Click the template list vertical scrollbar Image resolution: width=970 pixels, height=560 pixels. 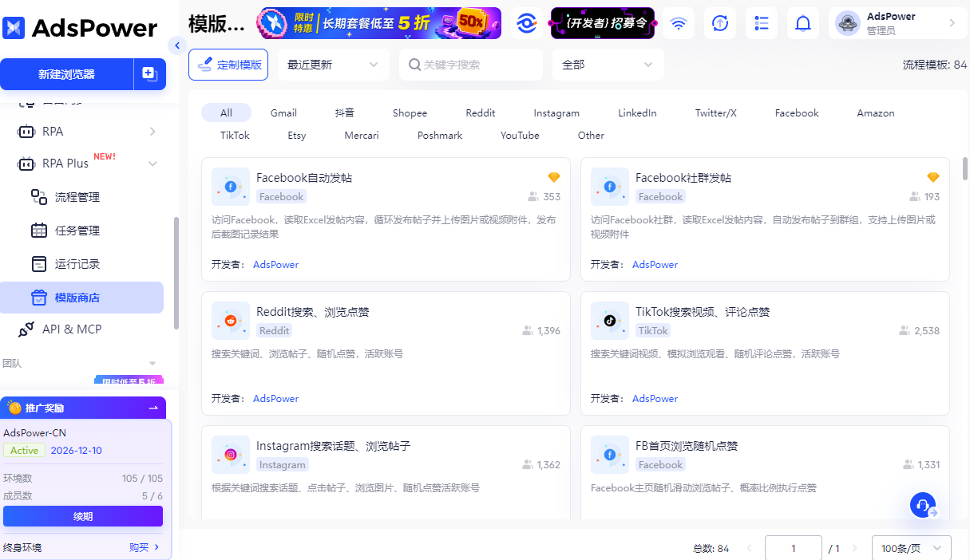coord(965,168)
